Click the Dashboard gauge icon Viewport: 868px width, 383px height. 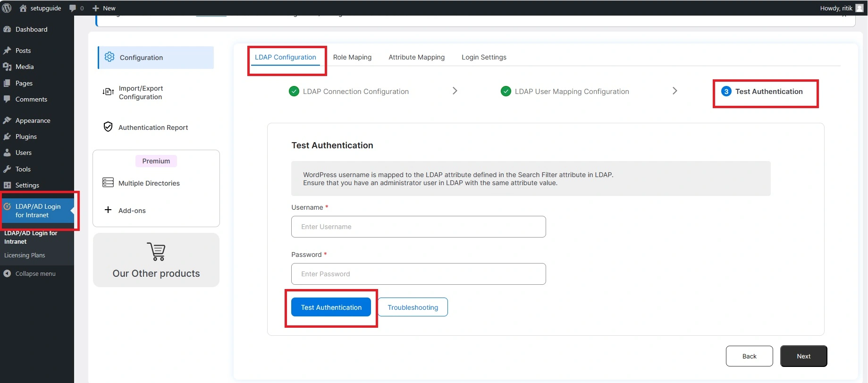(x=7, y=29)
